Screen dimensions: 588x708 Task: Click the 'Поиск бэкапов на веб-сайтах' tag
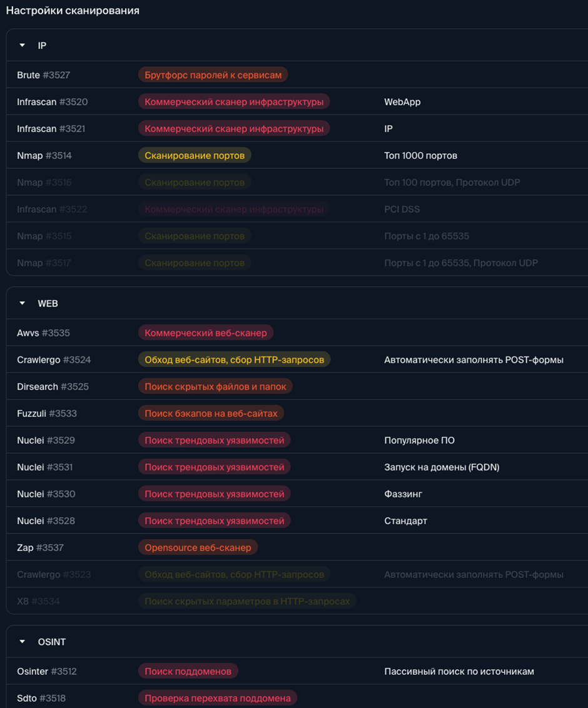click(x=211, y=413)
